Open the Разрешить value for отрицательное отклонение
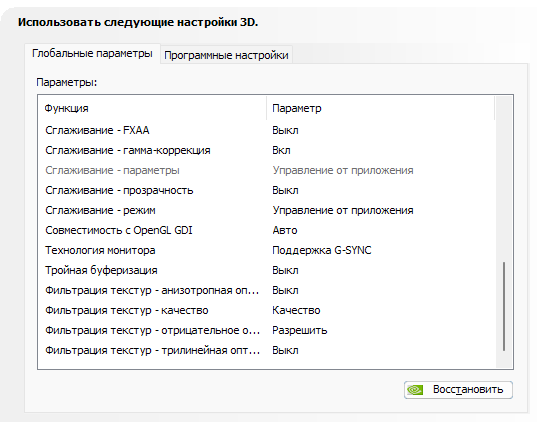 (300, 331)
